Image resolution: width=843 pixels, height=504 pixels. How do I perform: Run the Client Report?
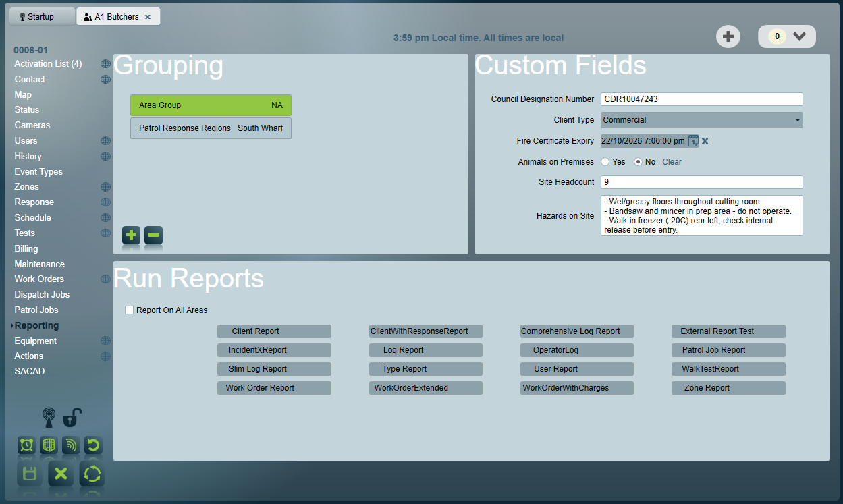coord(274,331)
